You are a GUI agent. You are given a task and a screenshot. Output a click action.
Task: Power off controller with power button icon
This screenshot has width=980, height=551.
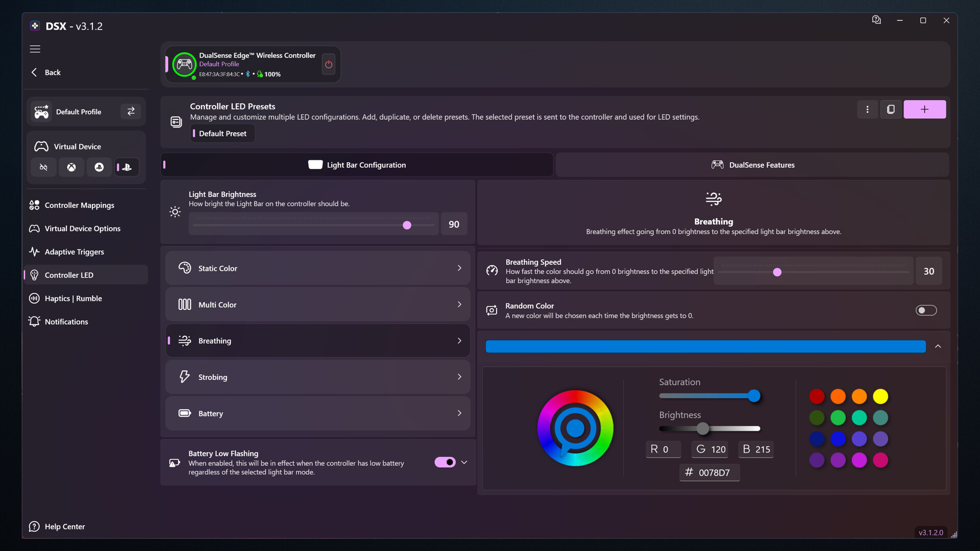click(328, 64)
